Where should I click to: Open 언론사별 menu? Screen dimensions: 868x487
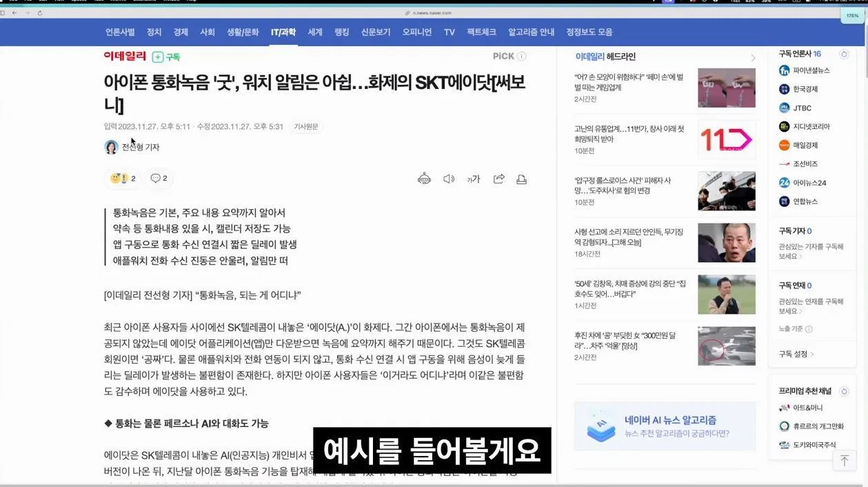[120, 32]
